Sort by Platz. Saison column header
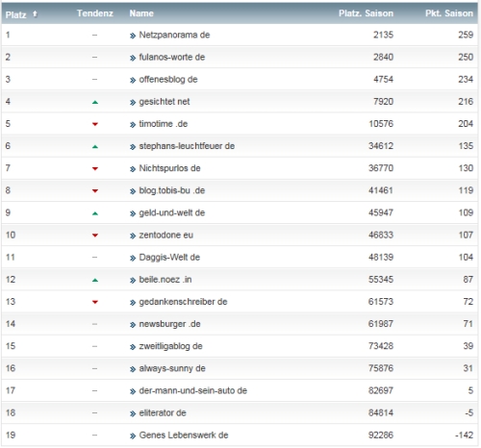The image size is (481, 448). [x=366, y=13]
